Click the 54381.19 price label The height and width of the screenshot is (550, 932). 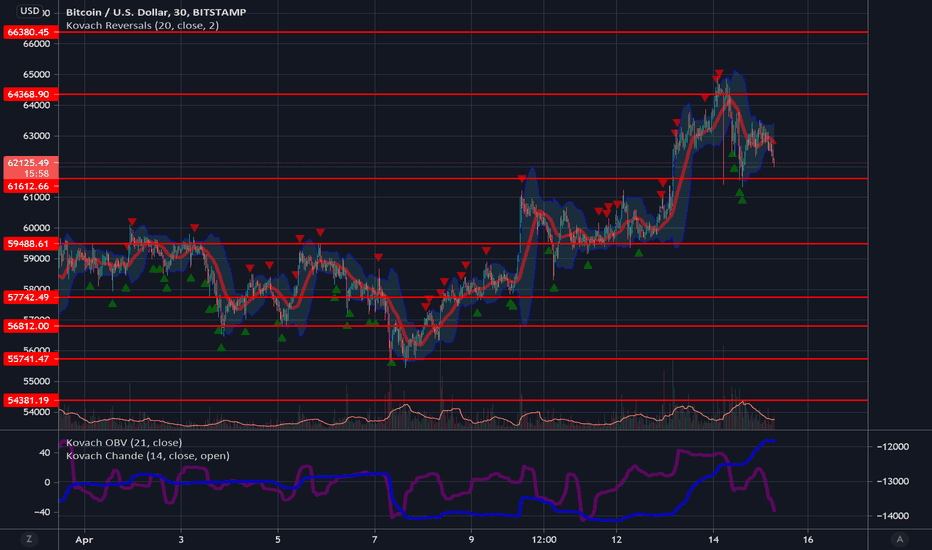coord(31,400)
